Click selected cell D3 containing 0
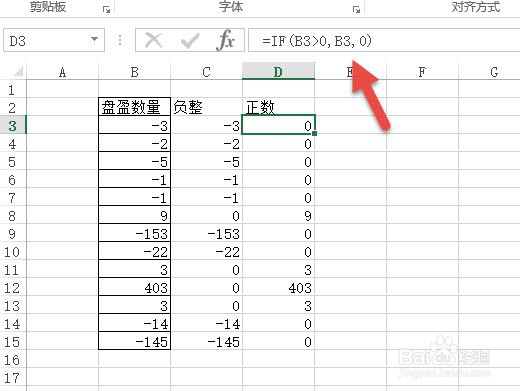Image resolution: width=520 pixels, height=391 pixels. pyautogui.click(x=278, y=125)
